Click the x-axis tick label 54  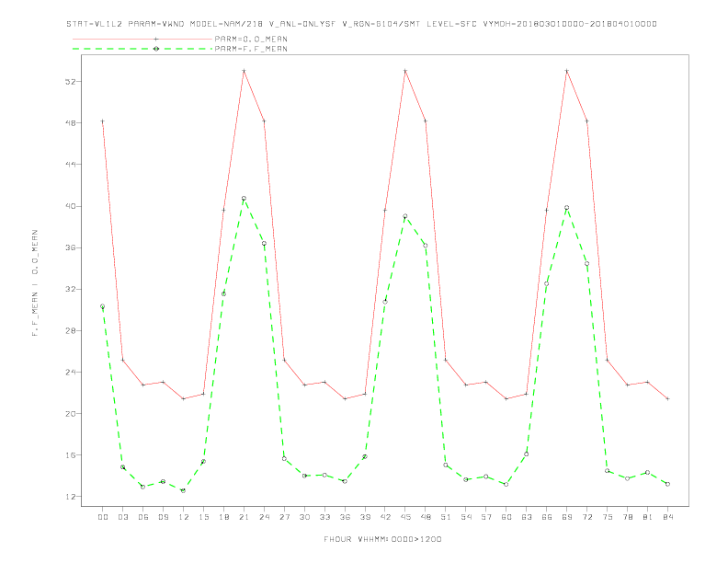tap(466, 517)
